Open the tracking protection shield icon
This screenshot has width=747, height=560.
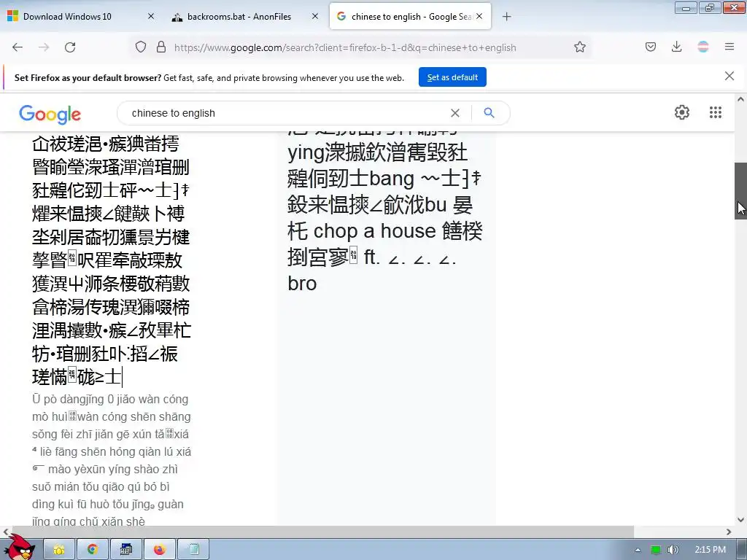coord(141,47)
